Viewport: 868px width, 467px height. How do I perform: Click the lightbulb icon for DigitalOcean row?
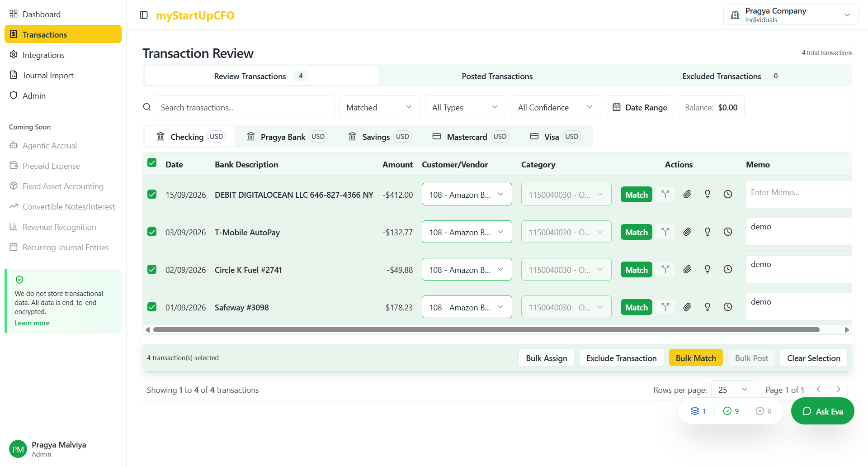click(708, 195)
